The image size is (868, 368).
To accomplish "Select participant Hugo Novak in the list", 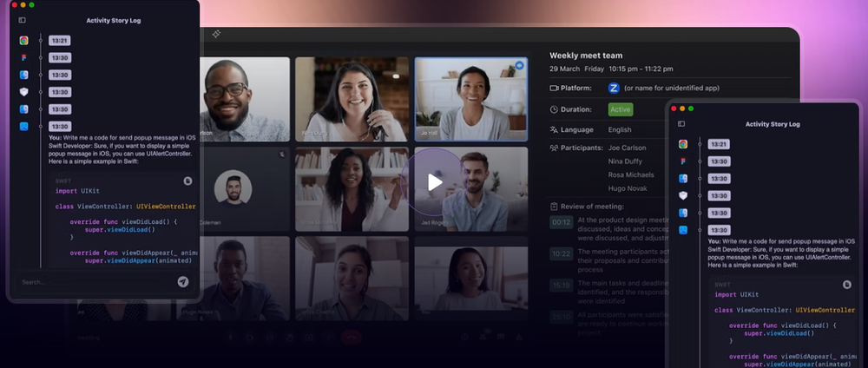I will (x=628, y=188).
